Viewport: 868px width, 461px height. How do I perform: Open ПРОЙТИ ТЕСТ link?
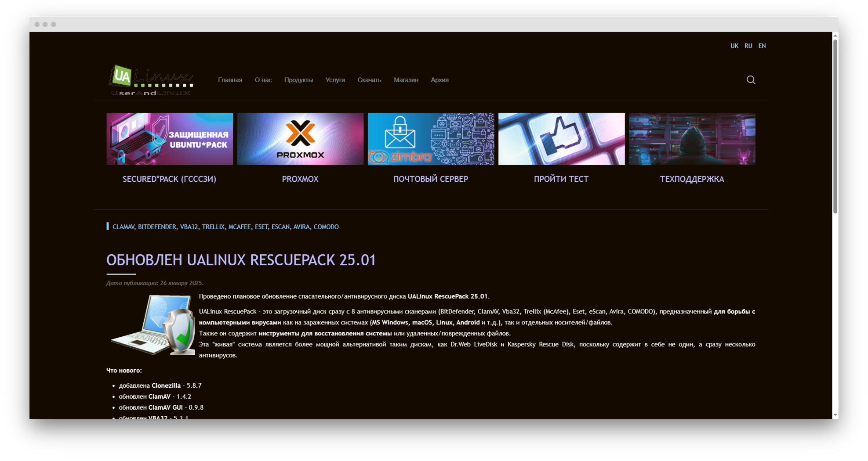coord(561,179)
